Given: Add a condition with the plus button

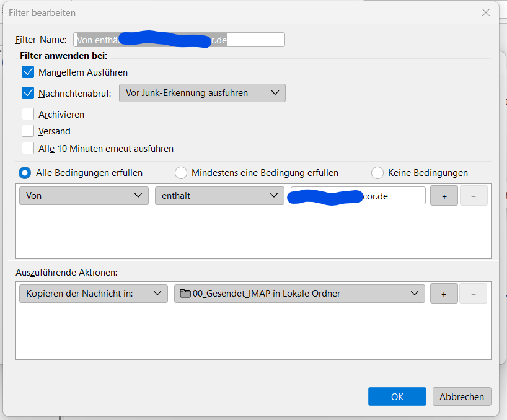Looking at the screenshot, I should click(x=444, y=196).
